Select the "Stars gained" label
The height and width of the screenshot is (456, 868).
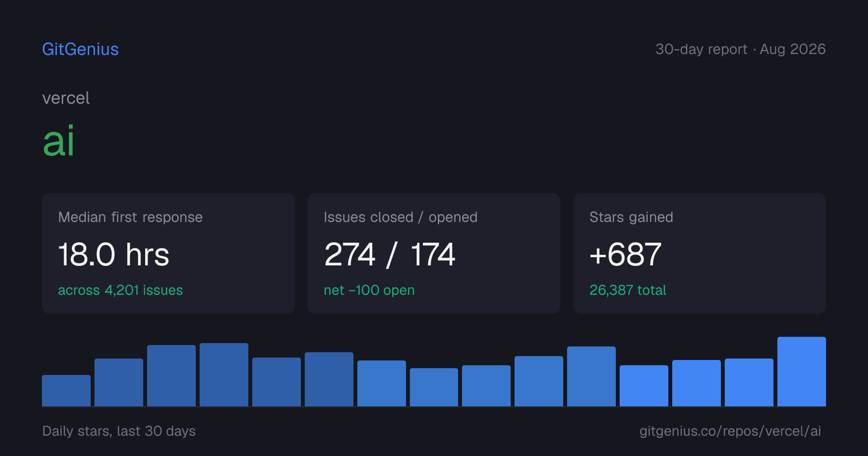pyautogui.click(x=631, y=217)
